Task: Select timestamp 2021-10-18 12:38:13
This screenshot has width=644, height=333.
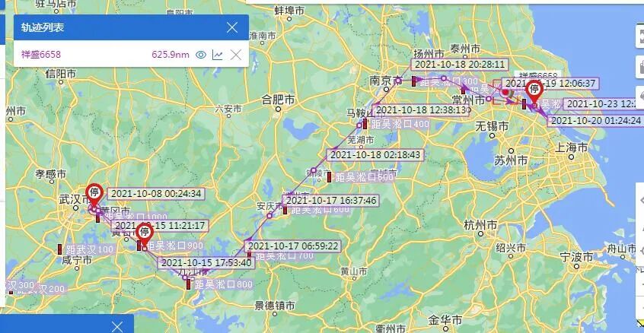Action: [x=422, y=110]
